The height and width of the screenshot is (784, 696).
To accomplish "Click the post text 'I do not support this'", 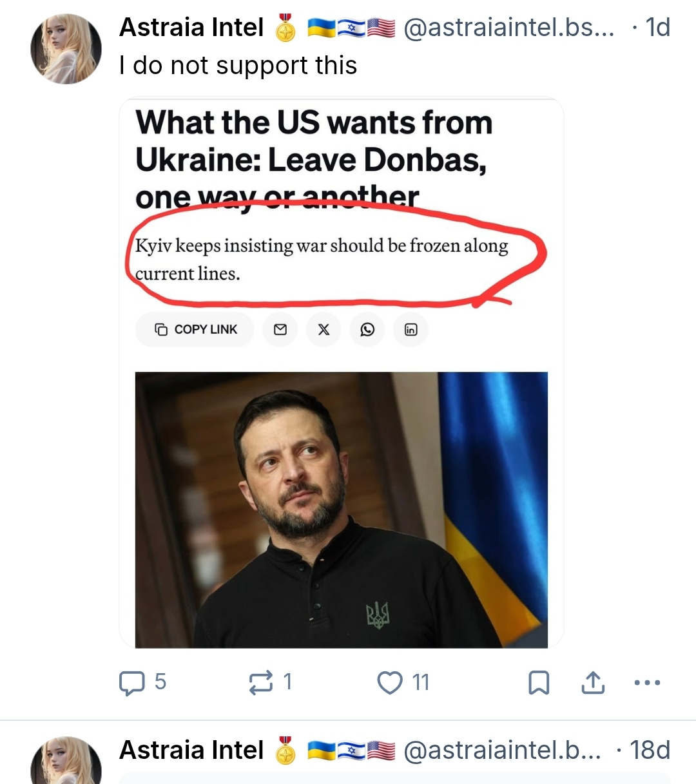I will tap(238, 66).
